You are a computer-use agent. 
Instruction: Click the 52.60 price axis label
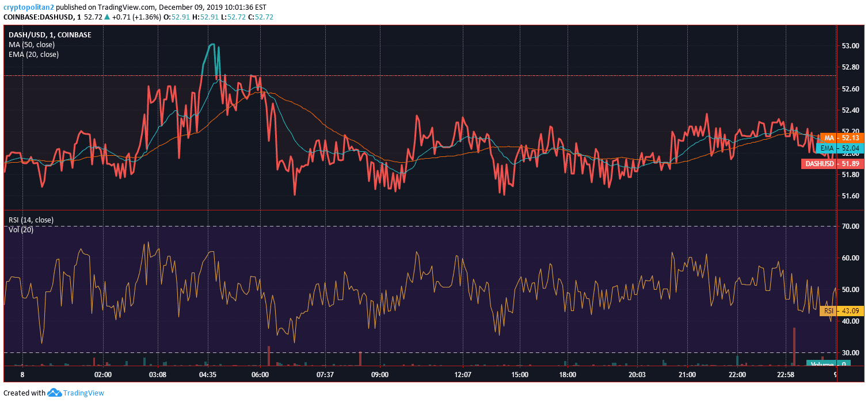tap(851, 89)
